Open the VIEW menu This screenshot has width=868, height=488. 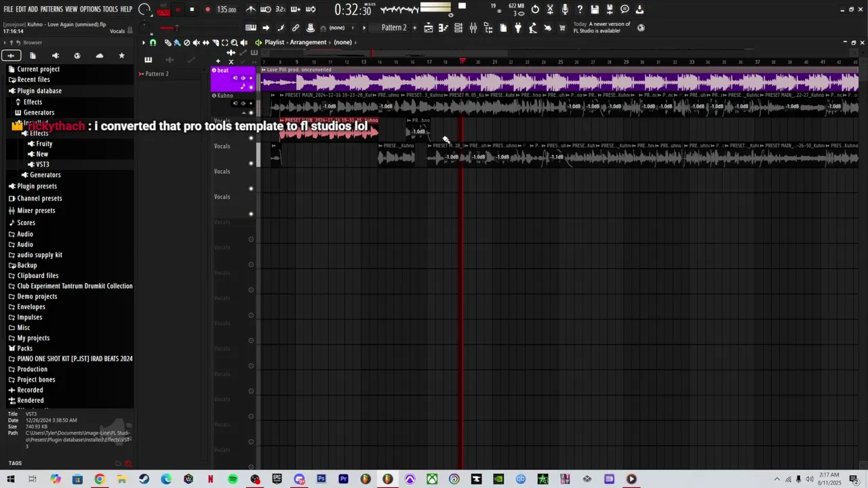[71, 9]
